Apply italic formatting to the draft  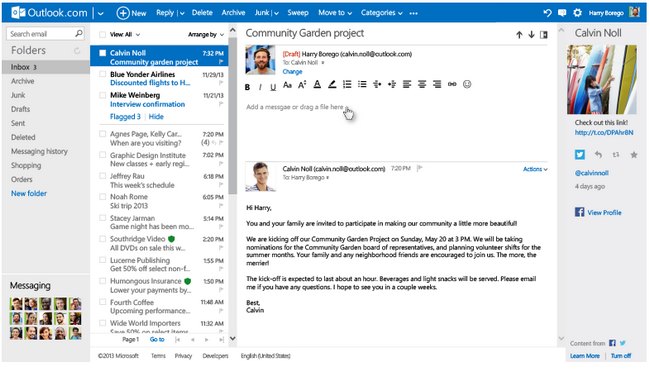(260, 87)
